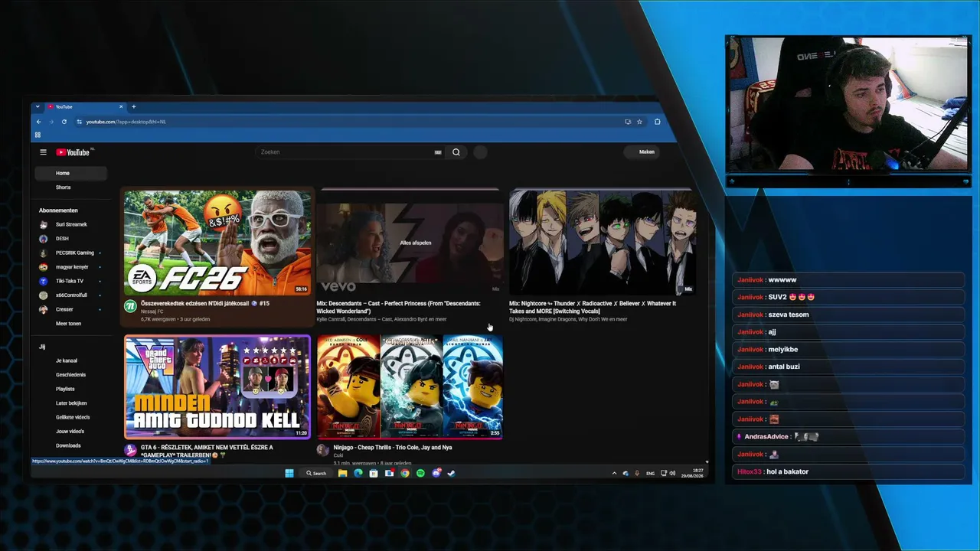Bookmark this page with the star icon
The image size is (980, 551).
[639, 122]
